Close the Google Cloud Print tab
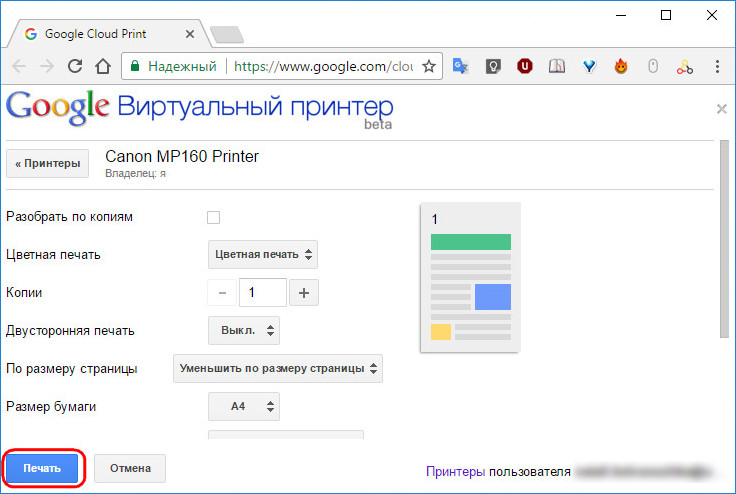Screen dimensions: 736x494 pos(190,34)
